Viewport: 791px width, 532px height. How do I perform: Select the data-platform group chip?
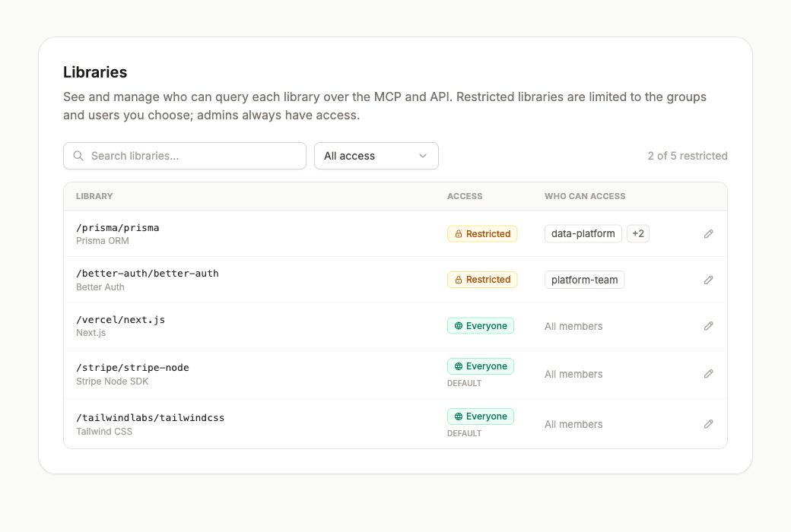(583, 234)
